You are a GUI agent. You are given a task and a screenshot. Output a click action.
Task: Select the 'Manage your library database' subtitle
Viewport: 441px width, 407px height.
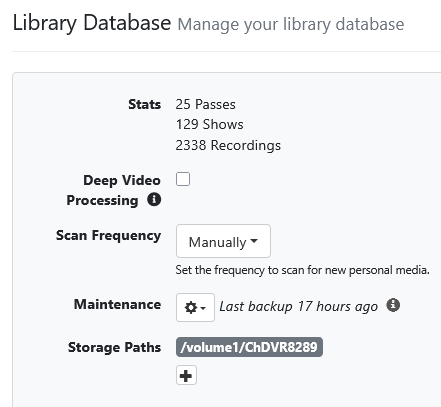291,24
